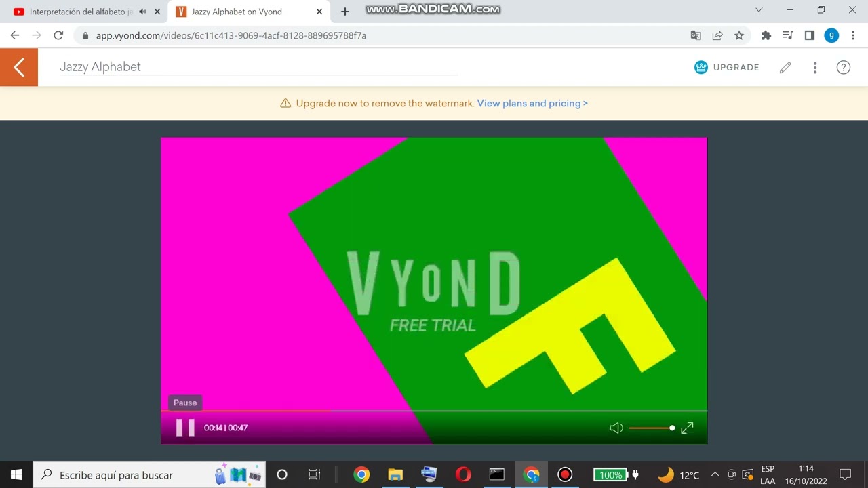868x488 pixels.
Task: Click the UPGRADE button text
Action: click(x=736, y=67)
